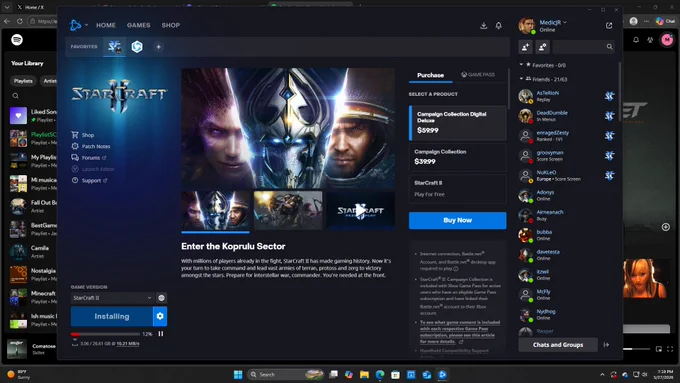
Task: Click the friends search magnifier icon
Action: point(609,47)
